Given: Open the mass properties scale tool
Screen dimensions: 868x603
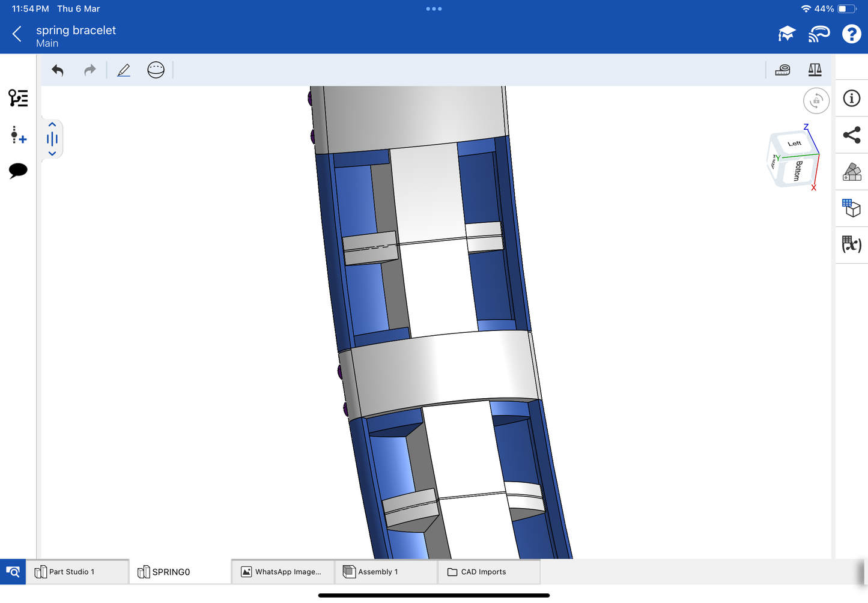Looking at the screenshot, I should click(x=815, y=70).
